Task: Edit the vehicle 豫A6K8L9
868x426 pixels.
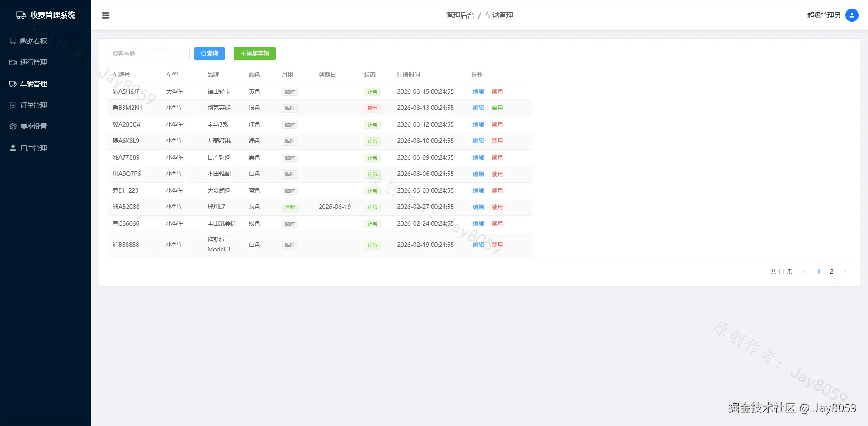Action: (x=478, y=141)
